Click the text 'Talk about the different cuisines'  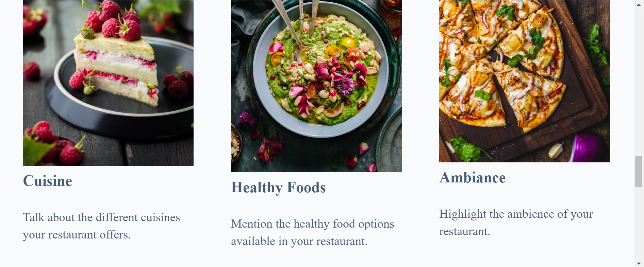pos(101,217)
